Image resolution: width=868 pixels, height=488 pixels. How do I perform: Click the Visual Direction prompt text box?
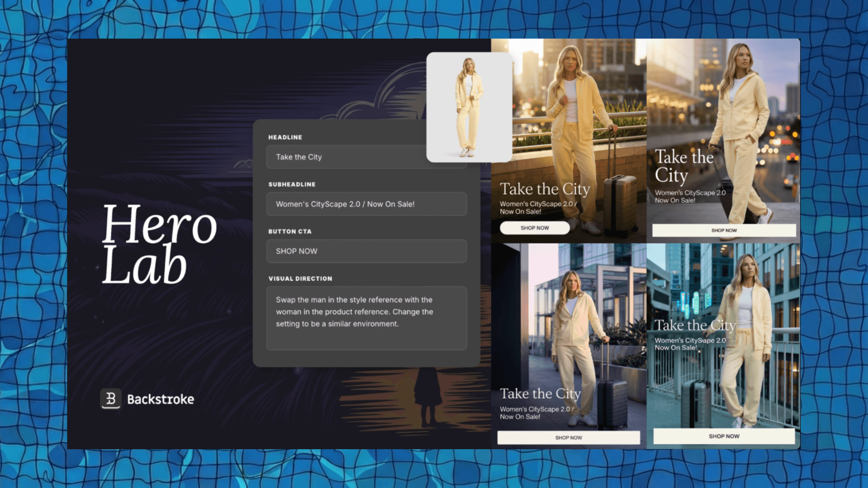[367, 318]
